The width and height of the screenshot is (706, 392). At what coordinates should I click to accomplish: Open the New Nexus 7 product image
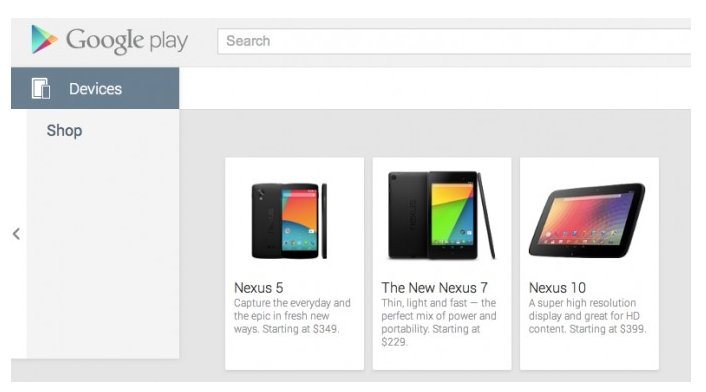[441, 215]
